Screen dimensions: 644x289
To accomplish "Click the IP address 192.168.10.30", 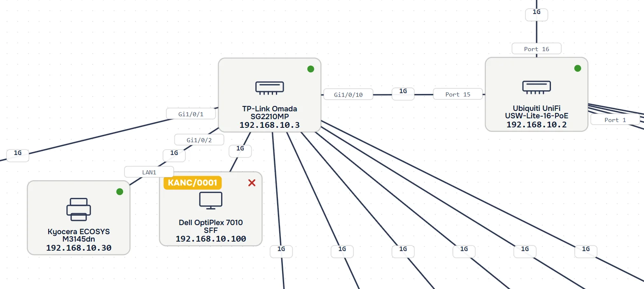I will 79,248.
